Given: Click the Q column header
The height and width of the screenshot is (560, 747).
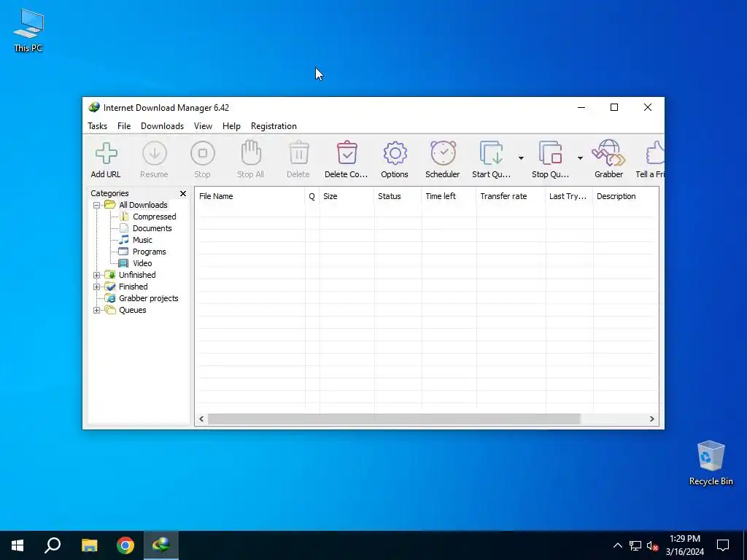Looking at the screenshot, I should [x=312, y=196].
